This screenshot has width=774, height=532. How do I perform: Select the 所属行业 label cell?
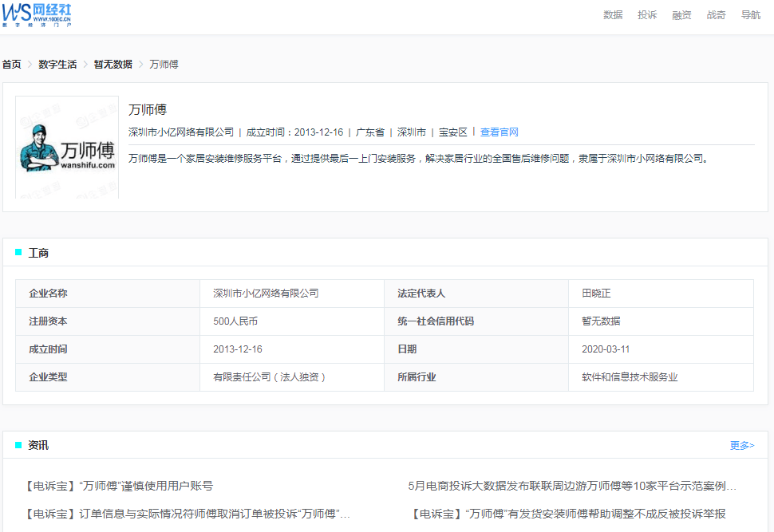pos(476,377)
